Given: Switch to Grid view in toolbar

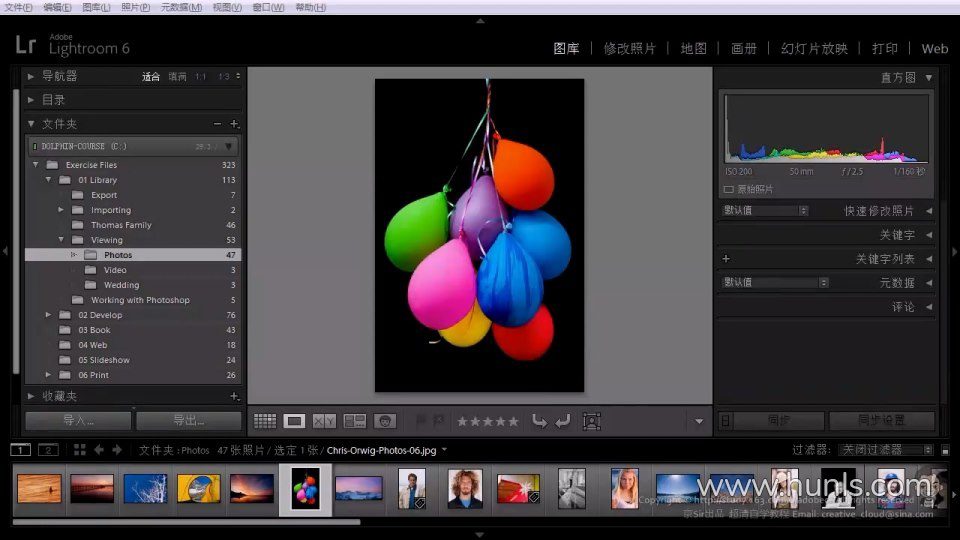Looking at the screenshot, I should click(265, 422).
